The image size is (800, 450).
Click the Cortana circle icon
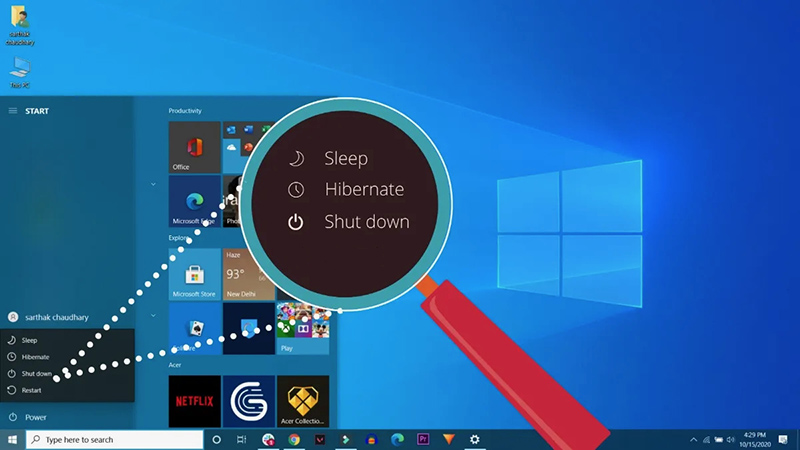[x=216, y=439]
